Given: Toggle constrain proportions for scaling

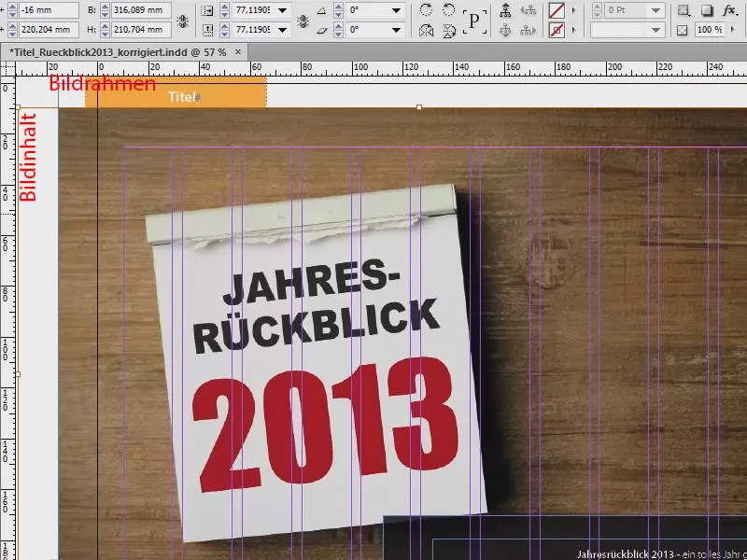Looking at the screenshot, I should click(x=303, y=21).
